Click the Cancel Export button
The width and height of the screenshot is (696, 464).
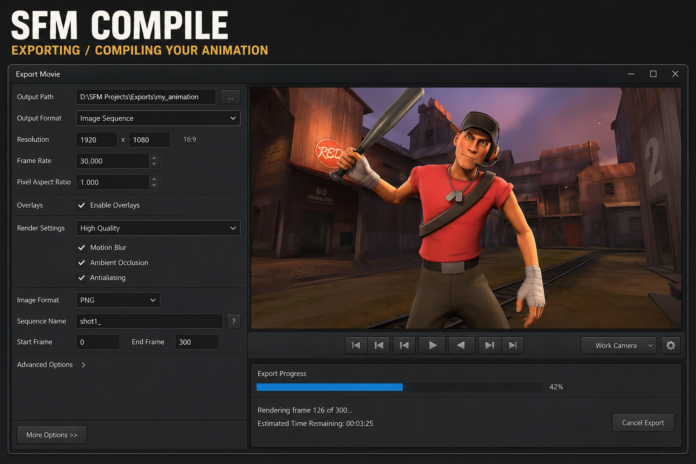tap(643, 423)
